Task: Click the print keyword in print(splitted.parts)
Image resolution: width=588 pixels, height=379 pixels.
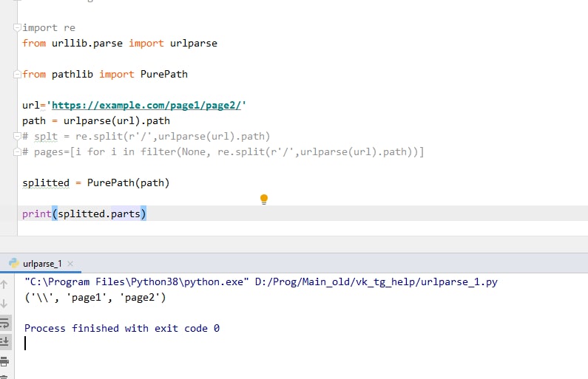Action: 36,214
